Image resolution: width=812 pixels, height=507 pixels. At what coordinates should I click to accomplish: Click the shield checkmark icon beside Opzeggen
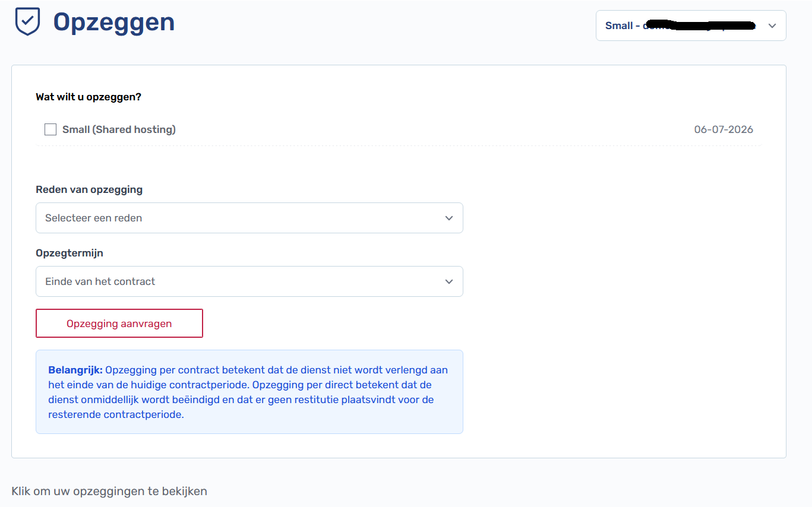27,22
